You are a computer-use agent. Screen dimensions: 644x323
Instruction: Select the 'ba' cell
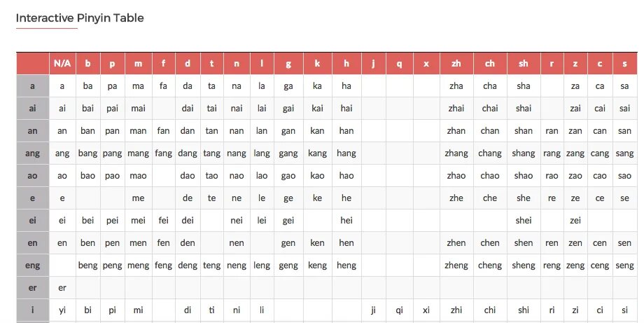(x=88, y=86)
